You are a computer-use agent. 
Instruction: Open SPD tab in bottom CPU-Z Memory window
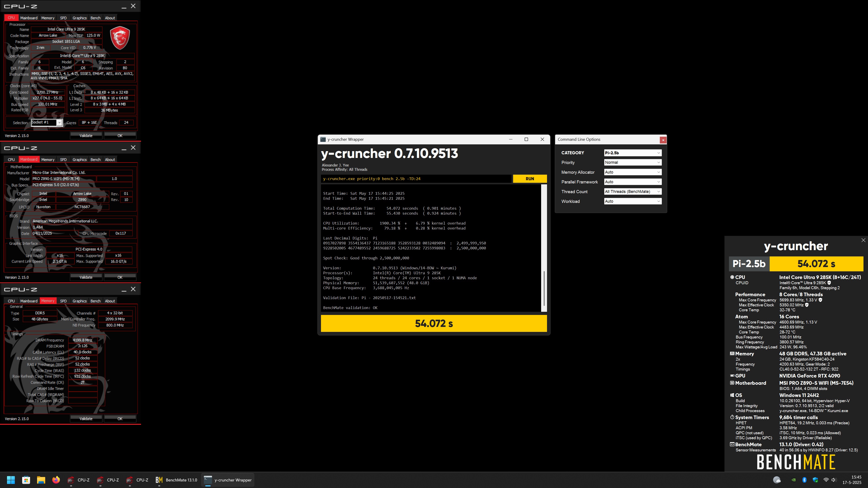(x=63, y=301)
